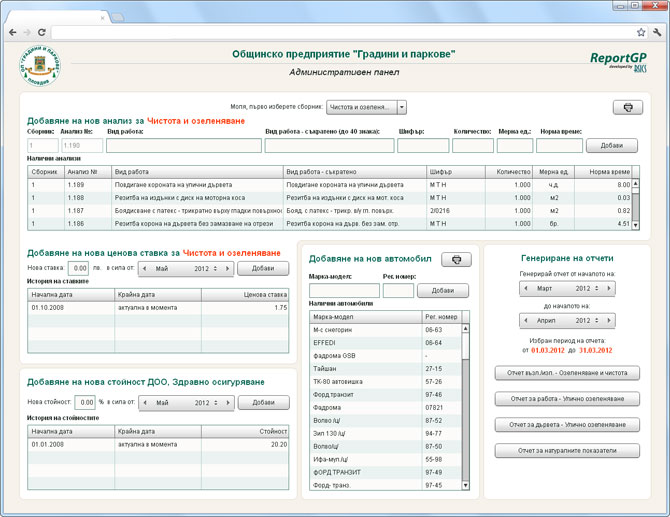670x517 pixels.
Task: Select analysis row 1.187 Боядисване с латекс
Action: pyautogui.click(x=329, y=211)
